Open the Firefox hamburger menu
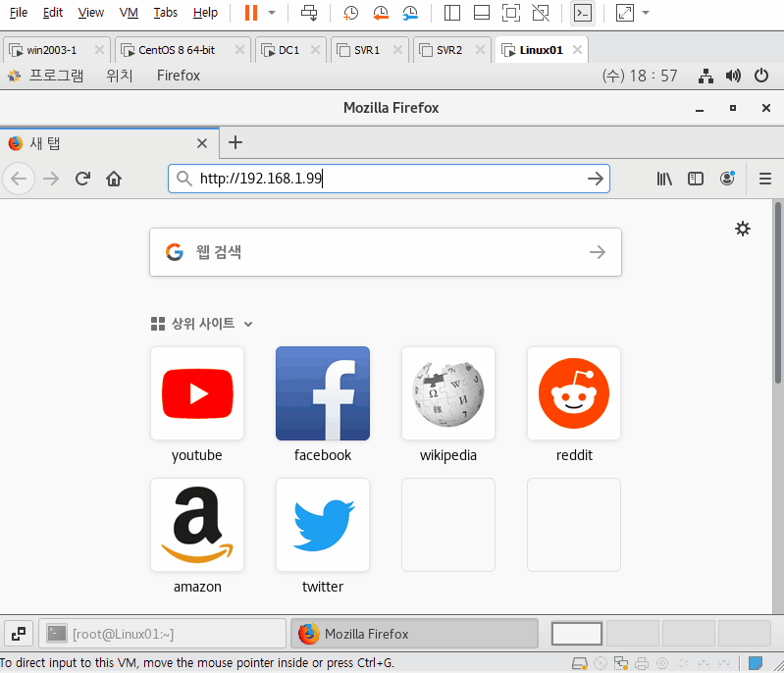The width and height of the screenshot is (784, 673). point(765,179)
